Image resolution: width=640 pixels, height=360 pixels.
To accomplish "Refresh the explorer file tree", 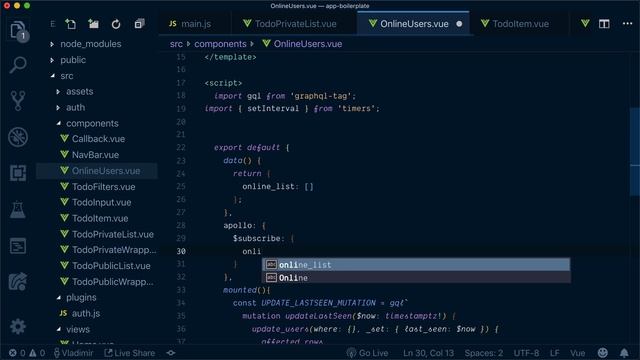I will pyautogui.click(x=116, y=24).
